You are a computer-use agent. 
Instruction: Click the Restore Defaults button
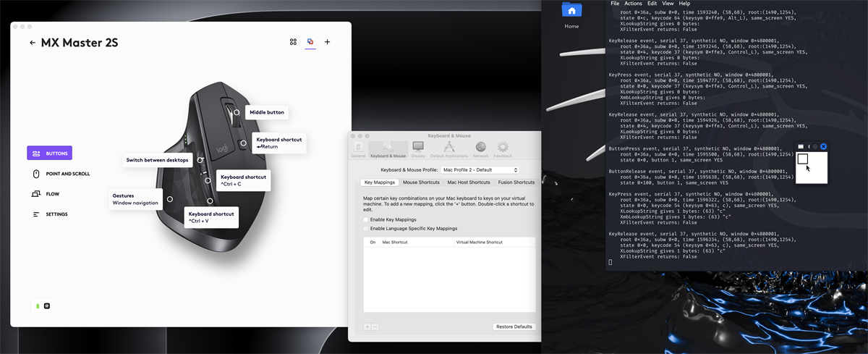point(514,326)
